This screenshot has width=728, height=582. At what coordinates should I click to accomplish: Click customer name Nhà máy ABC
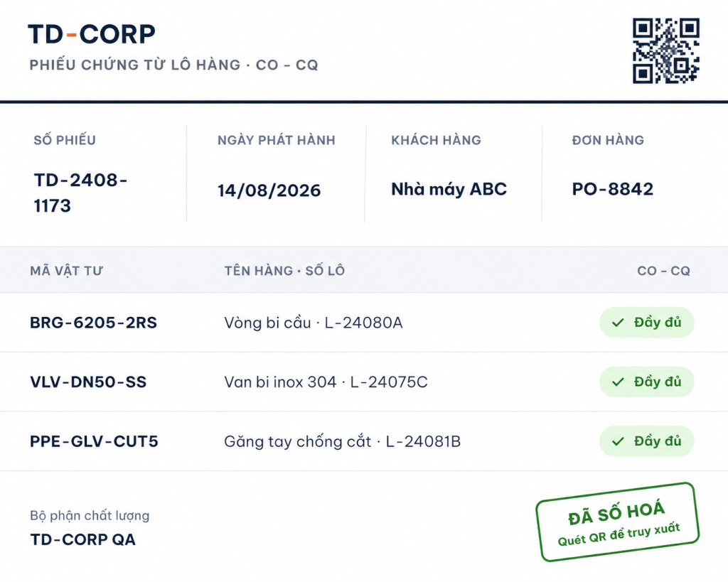pos(449,189)
